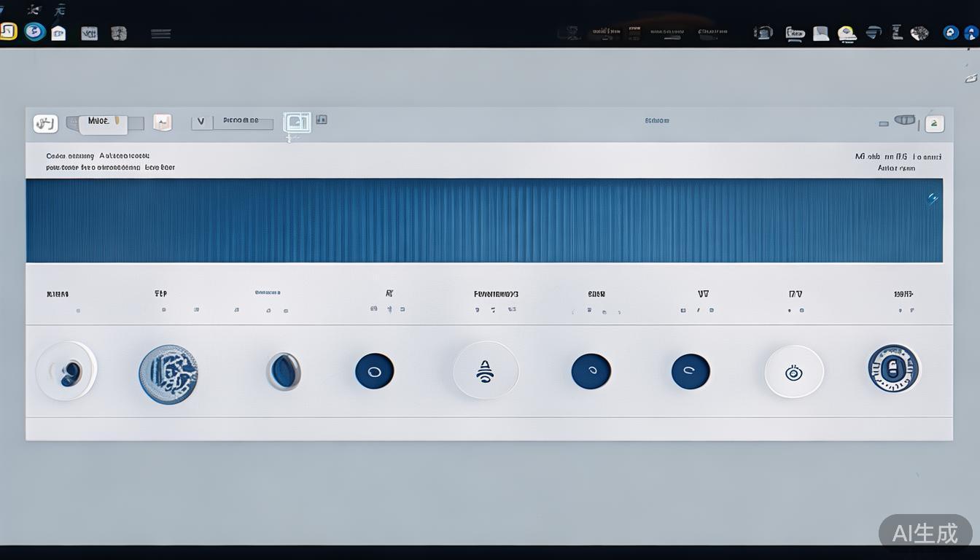The image size is (980, 560).
Task: Toggle the dark blue circle left of bell button
Action: pos(374,371)
